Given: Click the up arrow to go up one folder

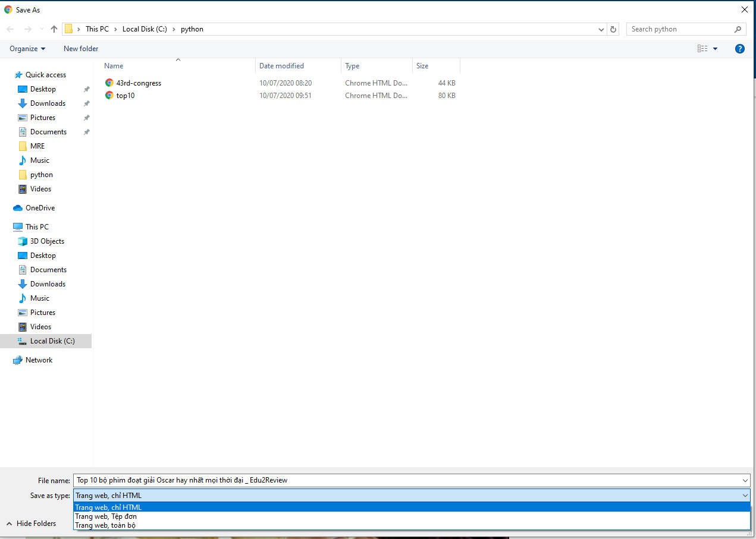Looking at the screenshot, I should 54,29.
